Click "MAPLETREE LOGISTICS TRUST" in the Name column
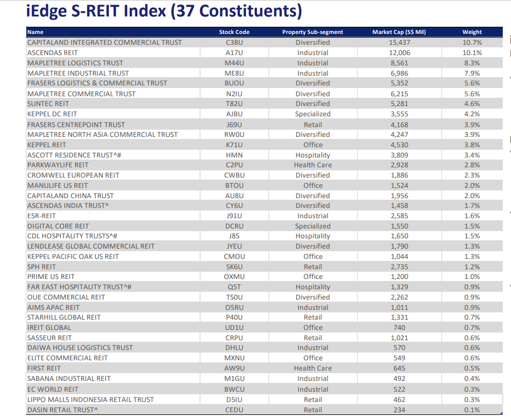The width and height of the screenshot is (511, 420). point(75,63)
